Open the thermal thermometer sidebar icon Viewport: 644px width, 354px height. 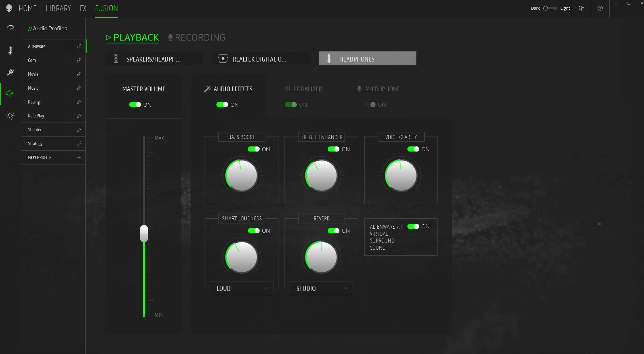10,50
